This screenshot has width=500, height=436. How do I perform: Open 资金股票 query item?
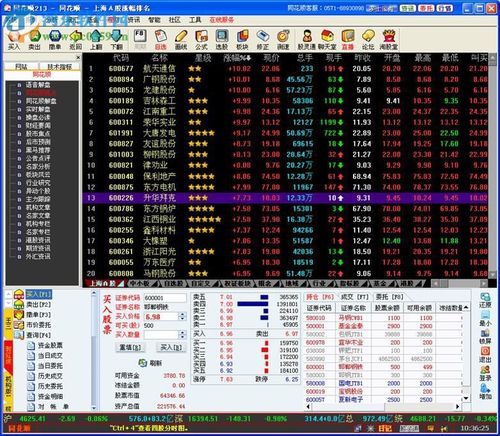[x=50, y=345]
